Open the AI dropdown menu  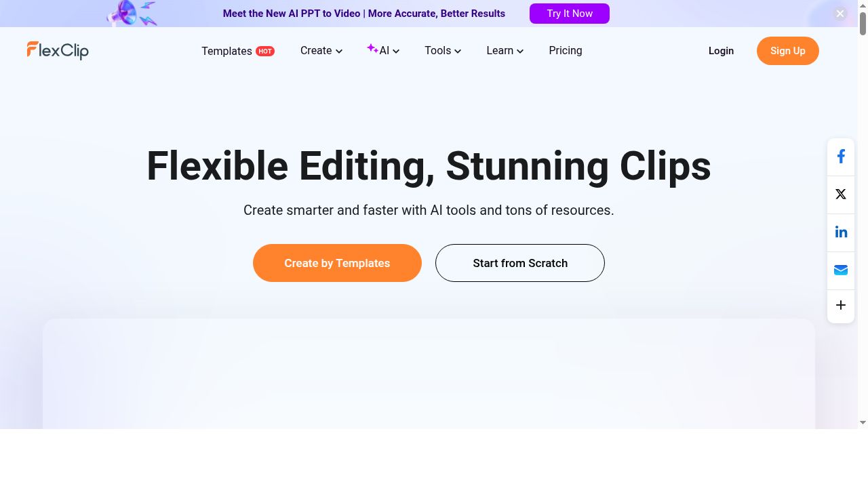tap(384, 51)
